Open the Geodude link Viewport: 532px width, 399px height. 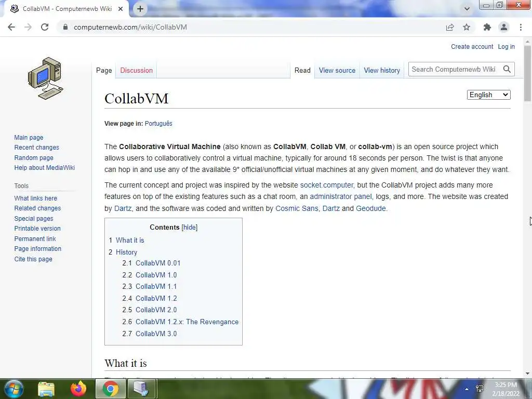click(x=371, y=208)
